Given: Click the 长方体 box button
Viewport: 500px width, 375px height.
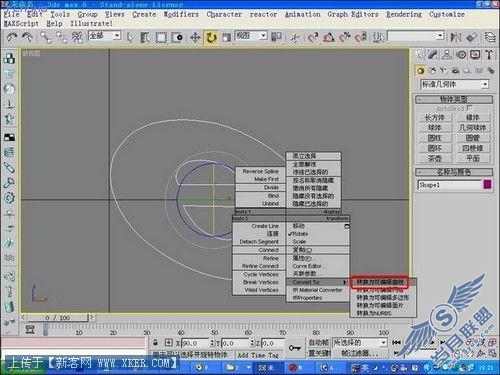Looking at the screenshot, I should pos(435,117).
